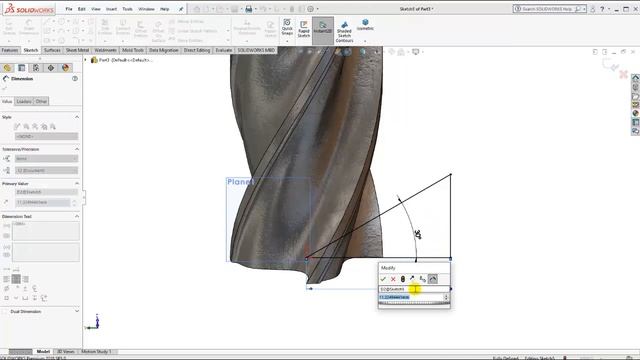Select the Leaders tab in Dimension panel

[24, 101]
